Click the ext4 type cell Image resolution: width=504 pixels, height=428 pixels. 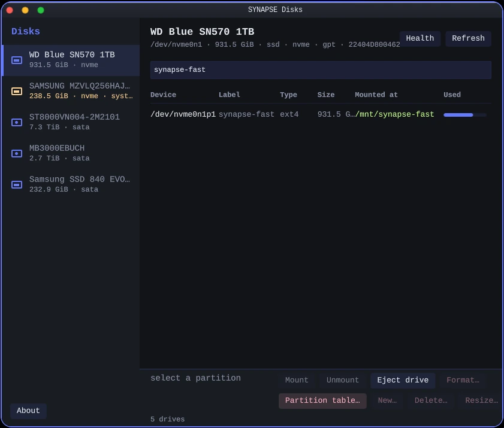point(289,114)
